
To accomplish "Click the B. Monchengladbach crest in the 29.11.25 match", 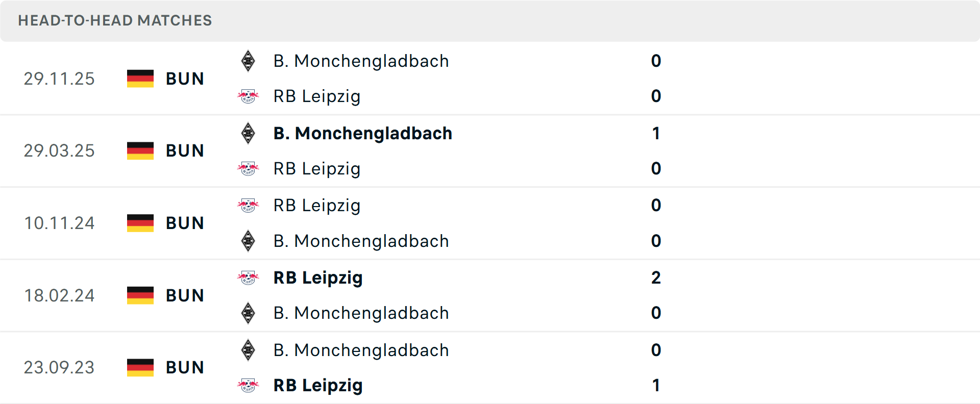I will point(248,61).
